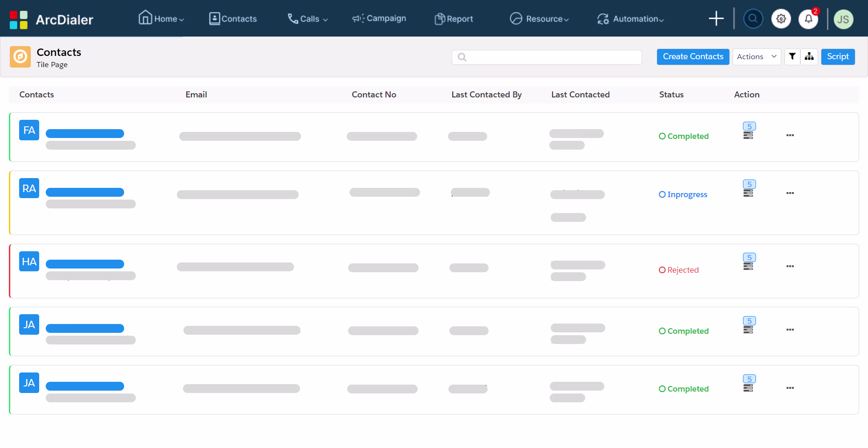This screenshot has height=448, width=868.
Task: View notifications via the bell icon
Action: pyautogui.click(x=809, y=19)
